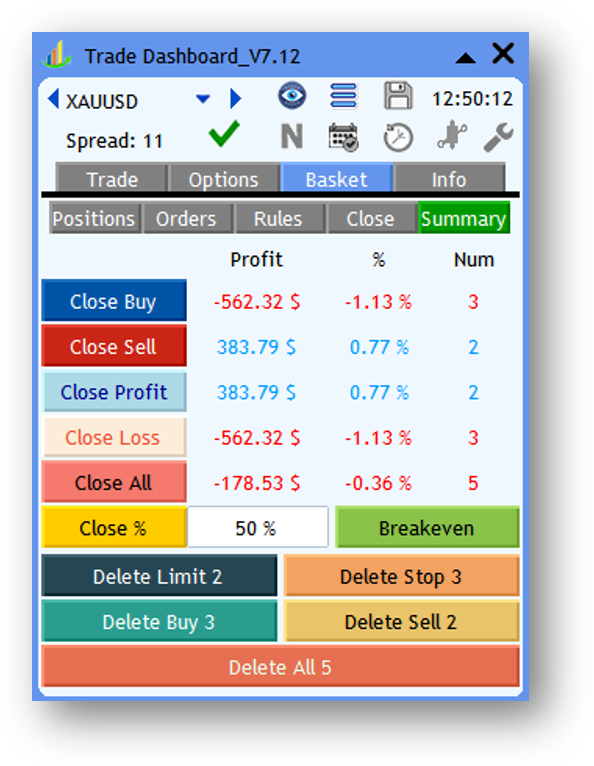Open the Positions sub-tab
This screenshot has width=594, height=766.
click(x=95, y=218)
